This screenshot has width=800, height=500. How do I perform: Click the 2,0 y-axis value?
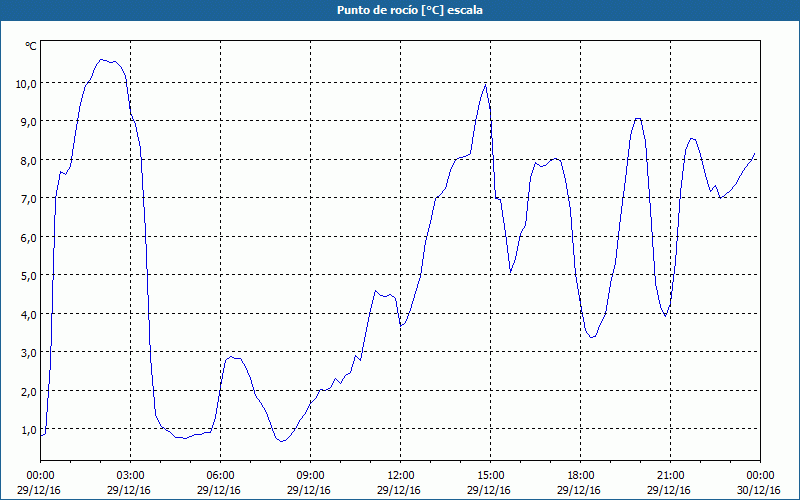pos(29,392)
